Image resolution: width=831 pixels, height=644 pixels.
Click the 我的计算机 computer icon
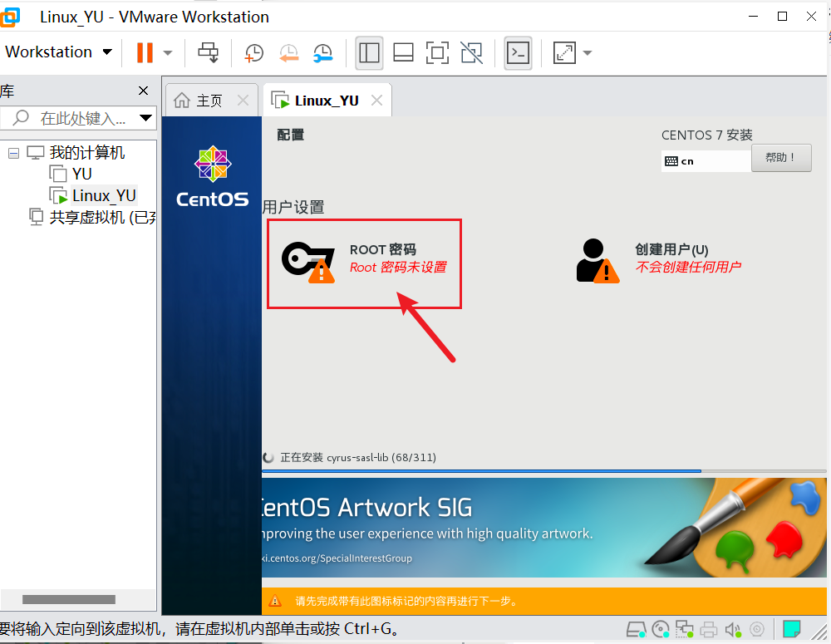[x=36, y=153]
